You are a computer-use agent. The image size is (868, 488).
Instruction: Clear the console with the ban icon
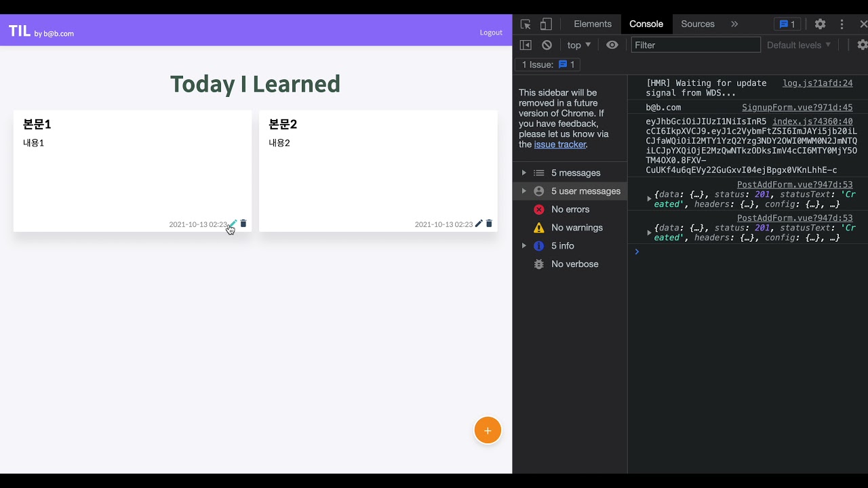(547, 45)
